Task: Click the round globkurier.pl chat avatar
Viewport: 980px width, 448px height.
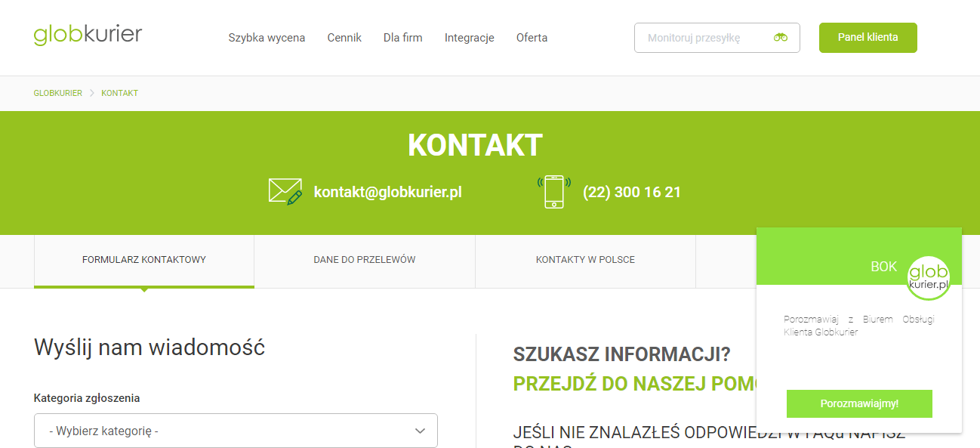Action: click(929, 278)
